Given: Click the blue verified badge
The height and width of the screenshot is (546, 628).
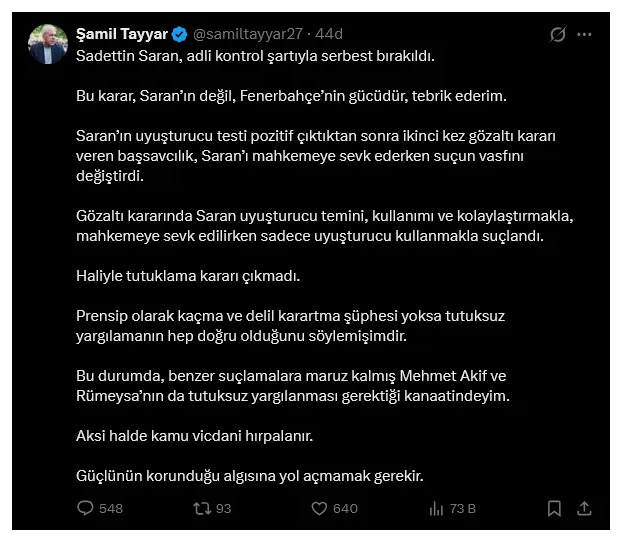Looking at the screenshot, I should 180,34.
